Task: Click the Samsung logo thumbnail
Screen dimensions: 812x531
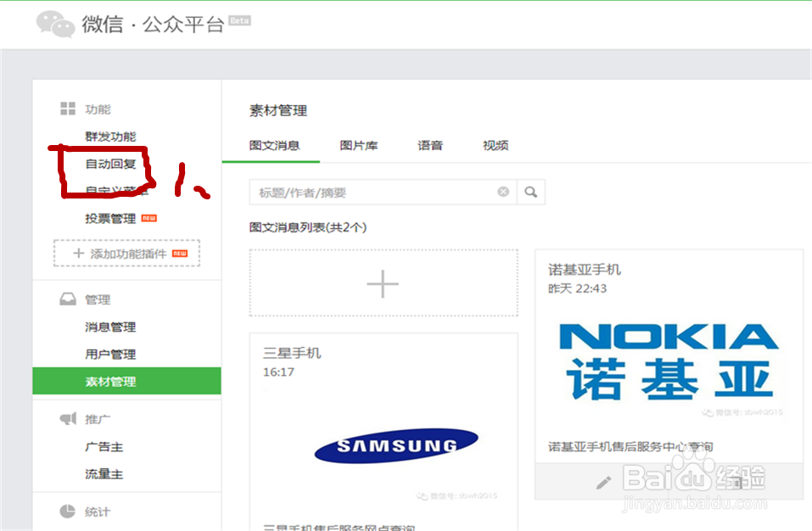Action: (396, 445)
